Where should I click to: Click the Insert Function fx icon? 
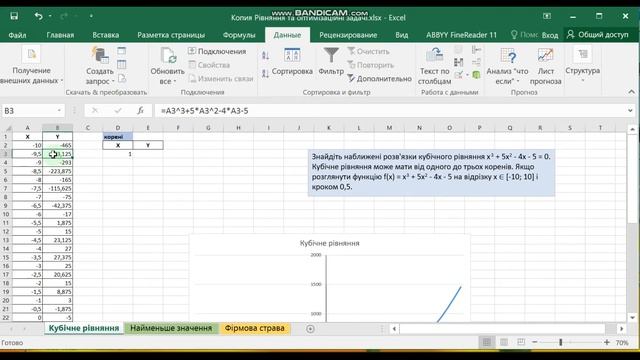point(140,111)
